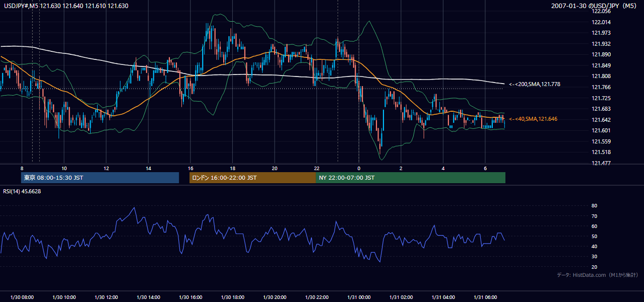Click price level 121.973 on price axis
Image resolution: width=644 pixels, height=302 pixels.
click(x=602, y=33)
